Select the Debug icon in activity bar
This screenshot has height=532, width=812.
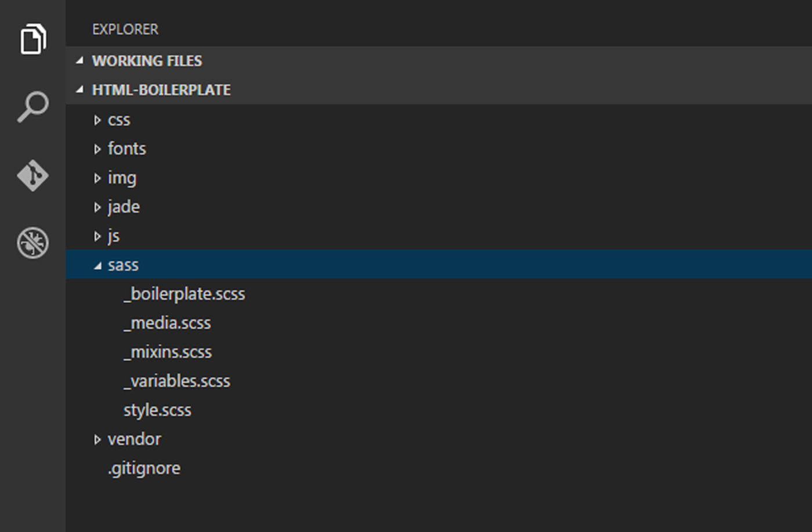(33, 243)
